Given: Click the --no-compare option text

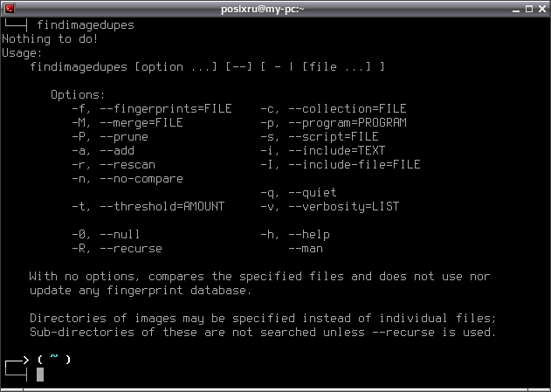Looking at the screenshot, I should click(x=141, y=178).
